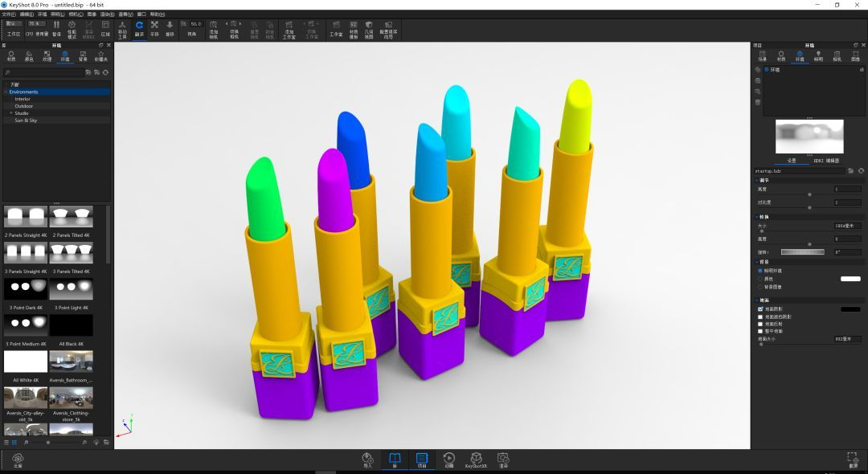
Task: Click the Screenshot icon at bottom right
Action: tap(853, 459)
